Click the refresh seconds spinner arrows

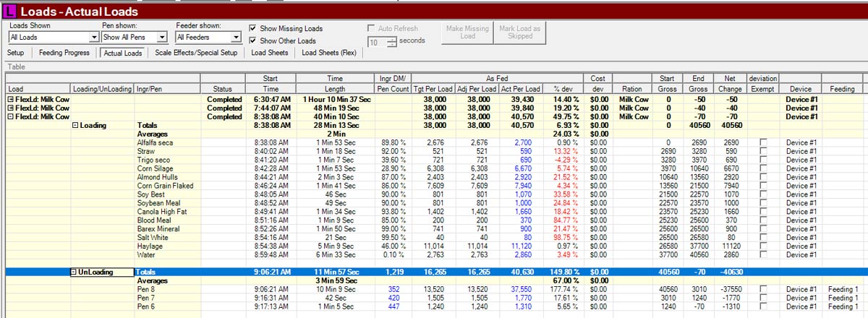(x=391, y=42)
